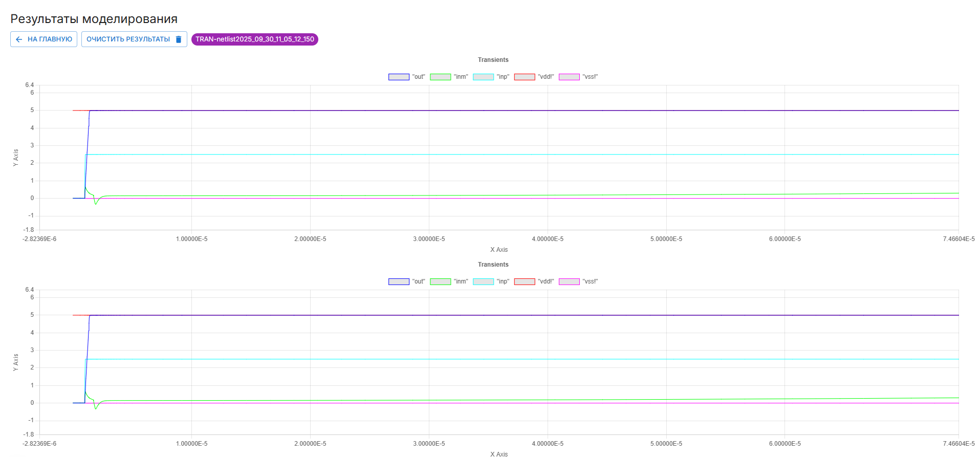
Task: Hide "vss!" magenta series in bottom chart legend
Action: click(569, 281)
